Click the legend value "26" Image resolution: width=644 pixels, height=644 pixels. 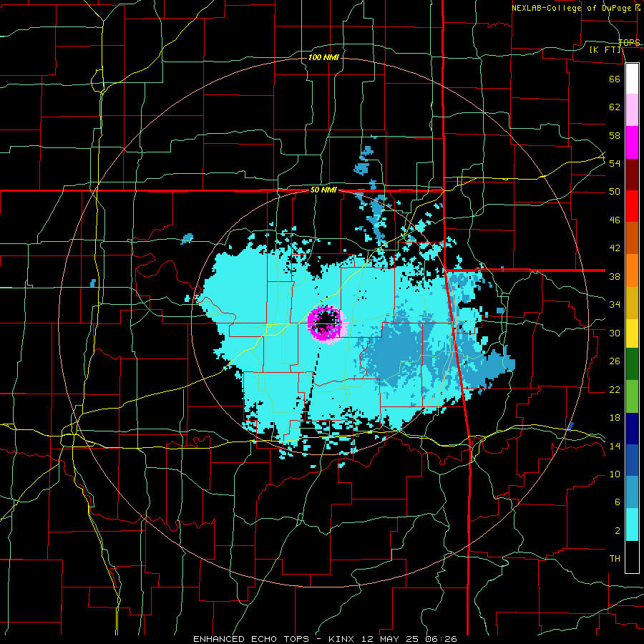click(615, 361)
